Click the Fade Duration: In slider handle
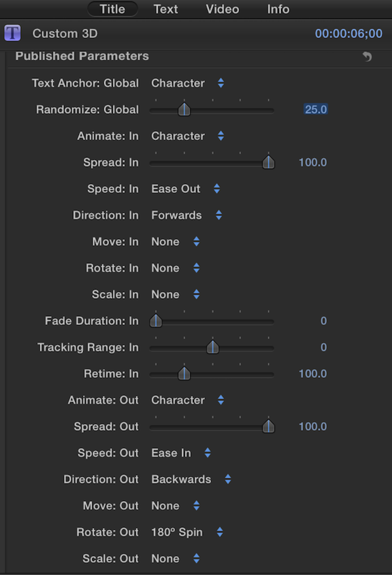 pos(156,321)
